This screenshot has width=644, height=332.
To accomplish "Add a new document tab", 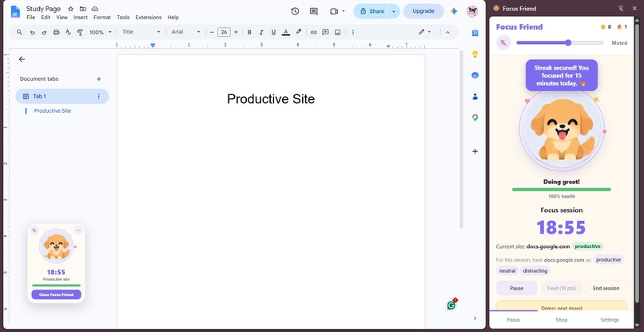I will [x=98, y=79].
